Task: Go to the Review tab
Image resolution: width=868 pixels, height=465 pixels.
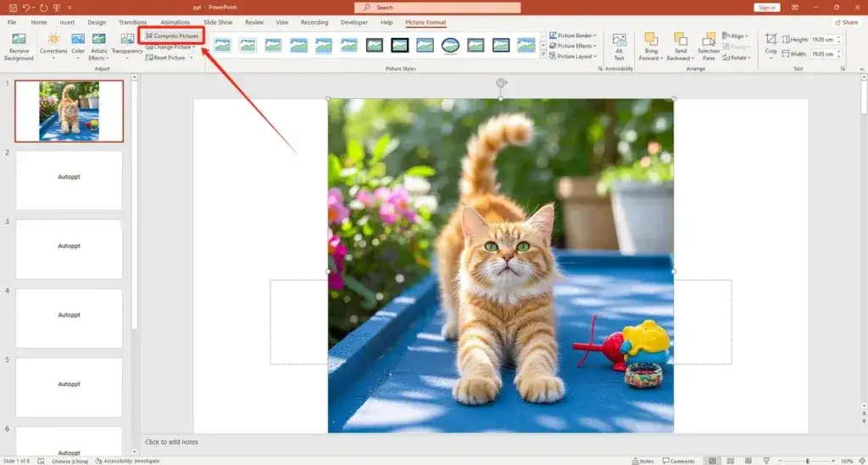Action: 254,23
